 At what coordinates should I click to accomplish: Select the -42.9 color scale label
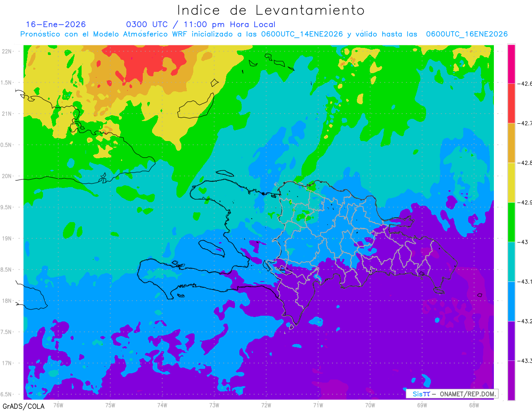(524, 202)
